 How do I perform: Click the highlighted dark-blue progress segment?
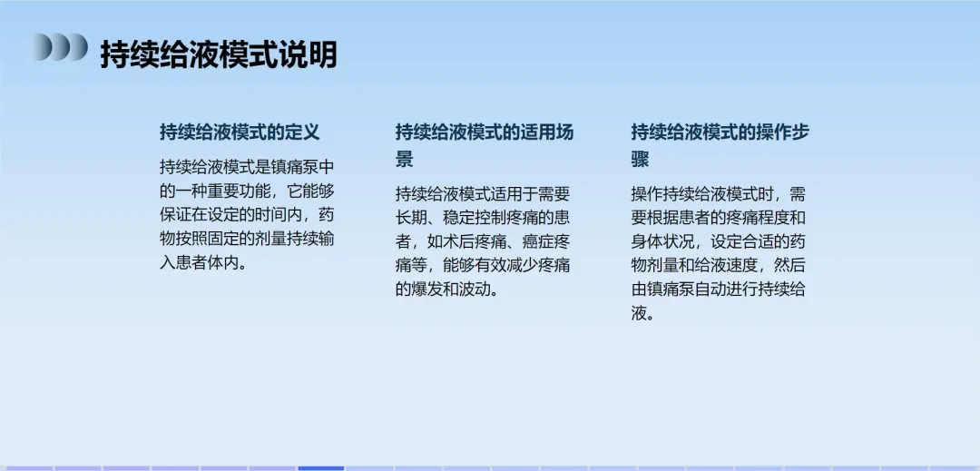point(320,468)
